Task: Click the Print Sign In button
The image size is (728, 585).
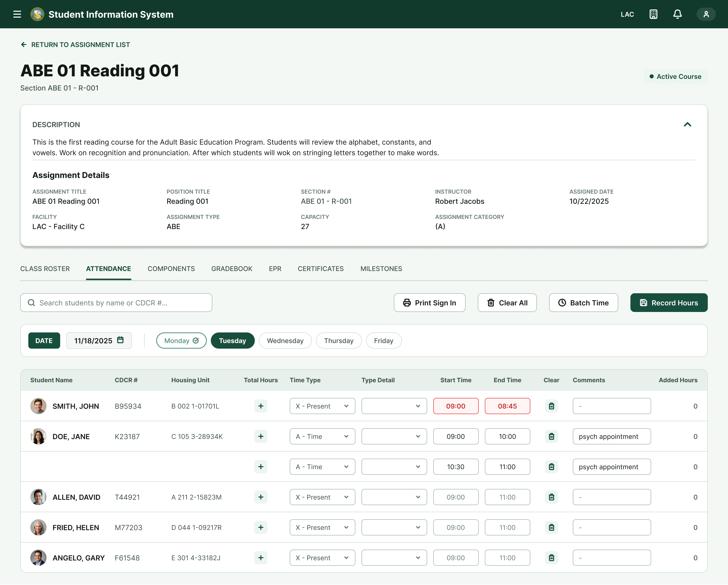Action: click(x=429, y=303)
